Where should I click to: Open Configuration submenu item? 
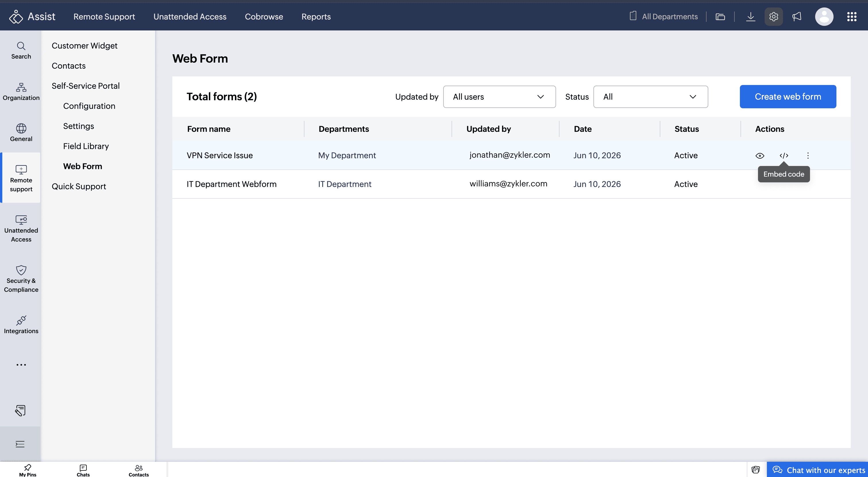89,106
